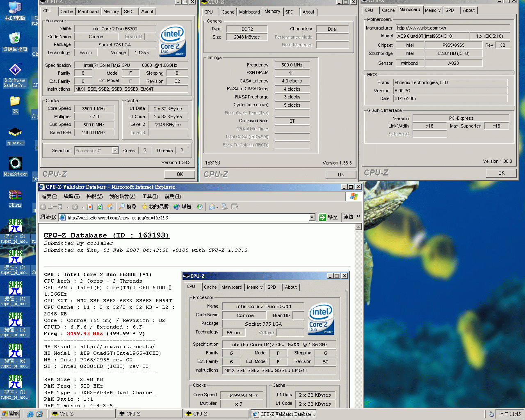Viewport: 525px width, 420px height.
Task: Open the 編輯(E) Edit menu
Action: [x=72, y=196]
